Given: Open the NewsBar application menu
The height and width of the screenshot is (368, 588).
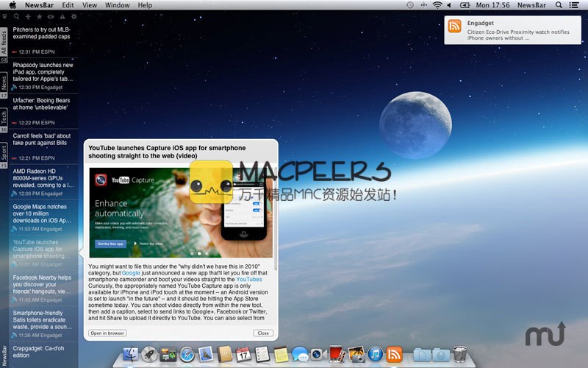Looking at the screenshot, I should point(39,5).
